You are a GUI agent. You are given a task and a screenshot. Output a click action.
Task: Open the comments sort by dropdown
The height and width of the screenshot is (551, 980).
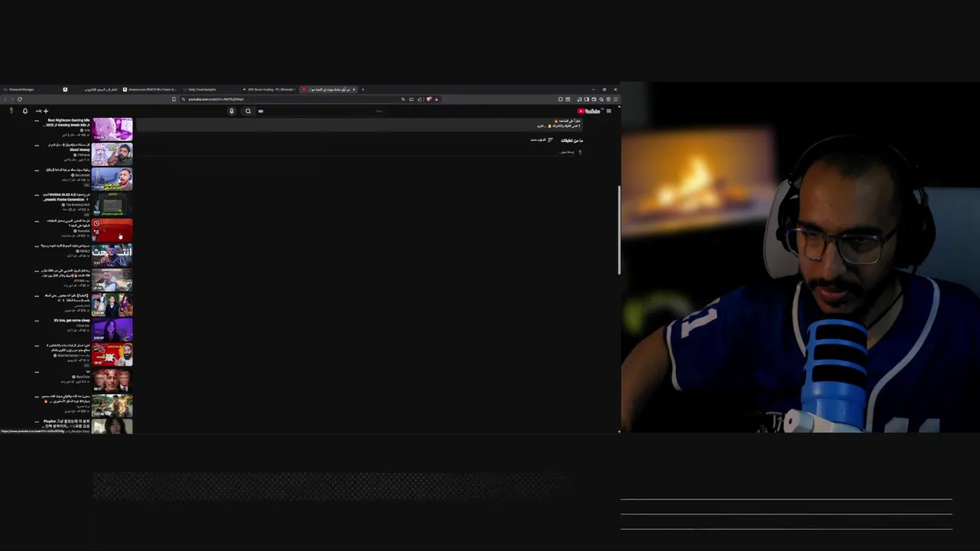(x=542, y=140)
